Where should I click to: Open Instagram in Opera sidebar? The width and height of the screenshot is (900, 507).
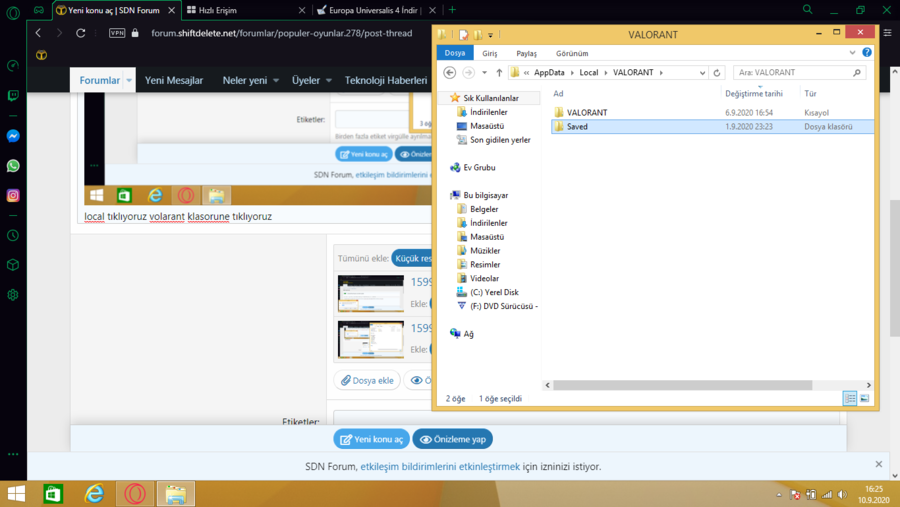point(13,196)
